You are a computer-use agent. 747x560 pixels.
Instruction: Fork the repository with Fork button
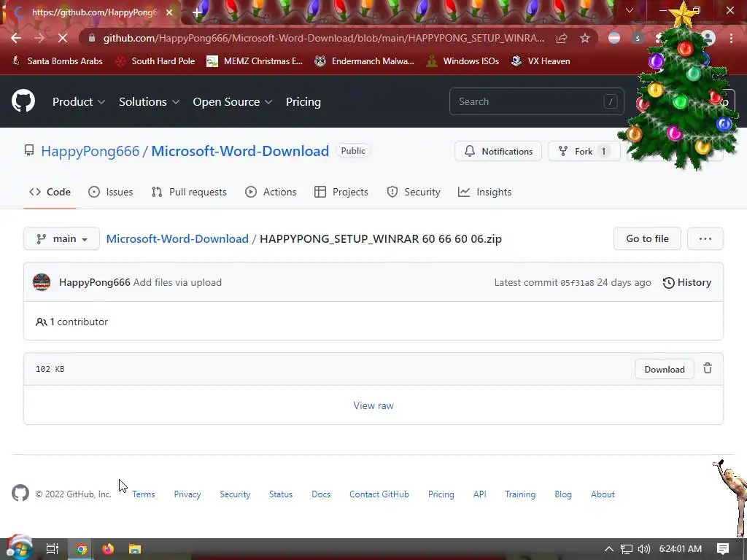pyautogui.click(x=584, y=151)
